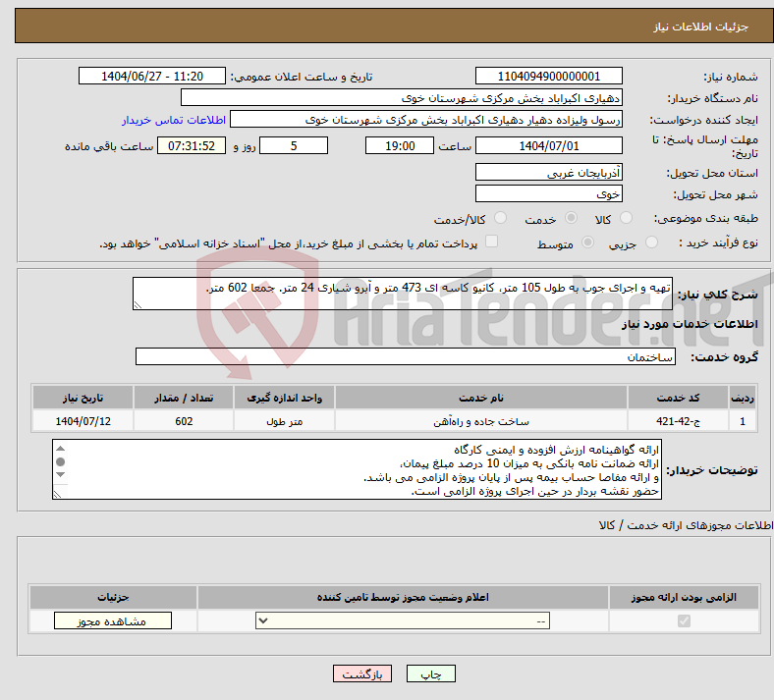Select the کالا radio button

point(626,218)
